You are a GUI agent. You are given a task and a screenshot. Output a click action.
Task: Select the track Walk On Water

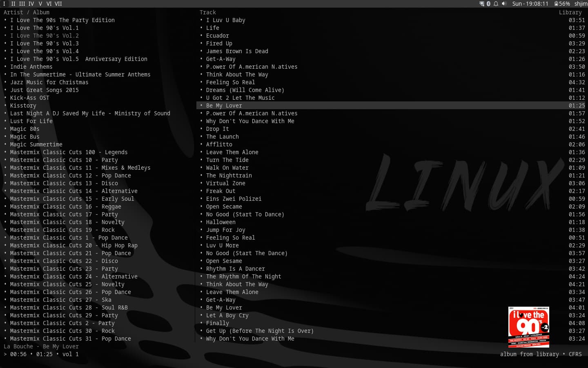(227, 168)
